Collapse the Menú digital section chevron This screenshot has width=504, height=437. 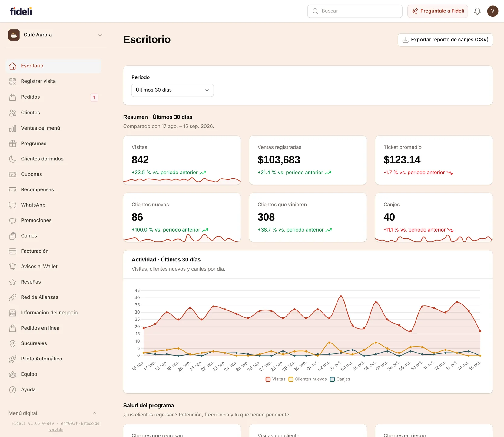(x=95, y=413)
